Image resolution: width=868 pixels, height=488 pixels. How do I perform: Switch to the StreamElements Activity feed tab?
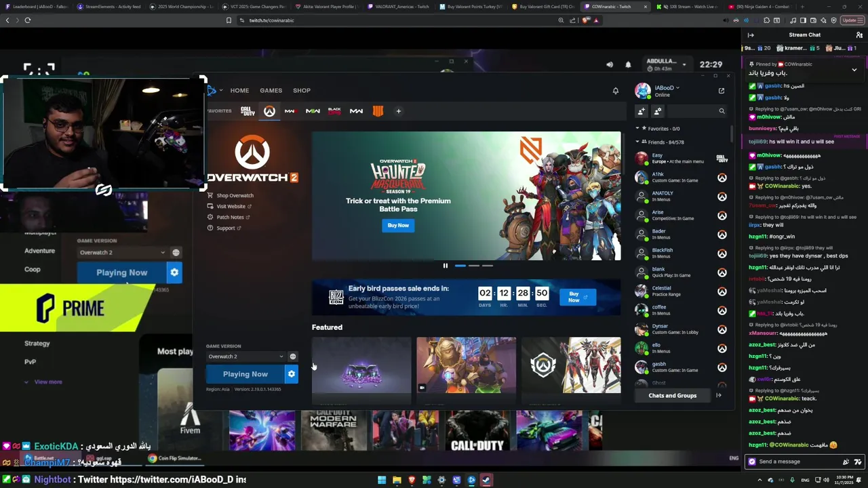pos(110,7)
